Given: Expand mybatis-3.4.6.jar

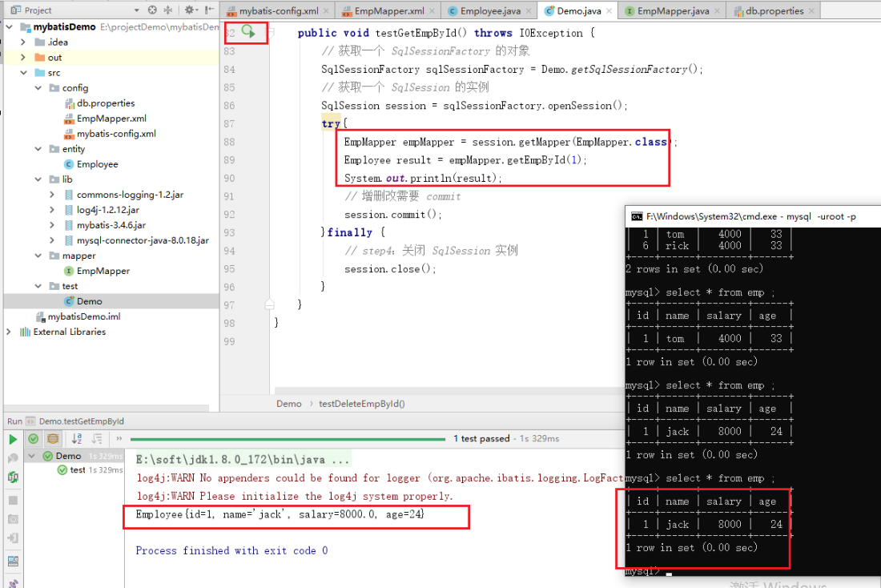Looking at the screenshot, I should pyautogui.click(x=52, y=224).
